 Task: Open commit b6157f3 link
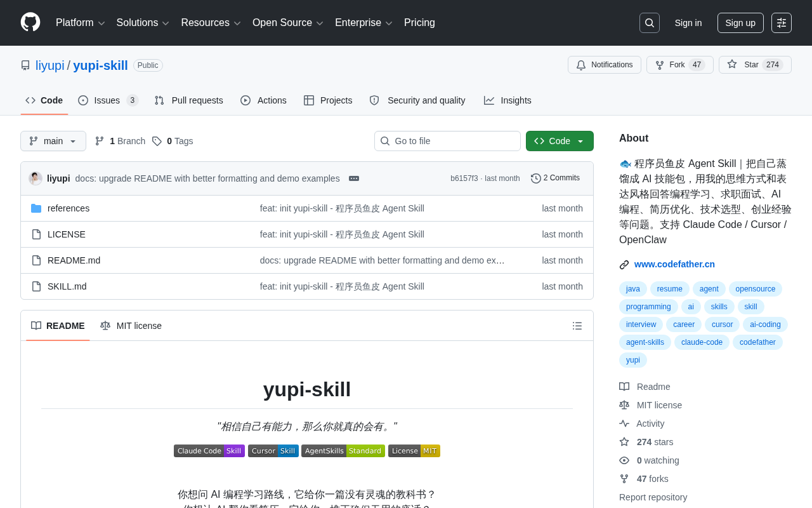(464, 178)
